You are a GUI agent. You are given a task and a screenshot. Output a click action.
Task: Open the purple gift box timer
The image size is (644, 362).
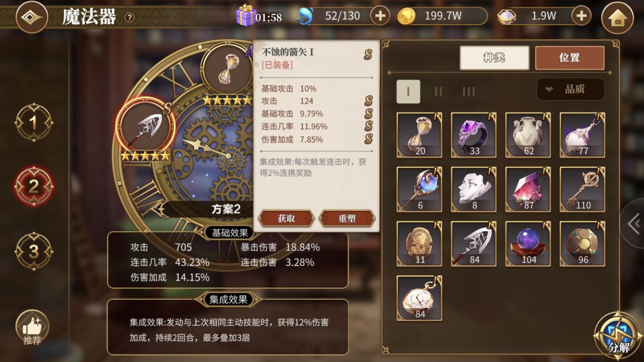pyautogui.click(x=246, y=15)
